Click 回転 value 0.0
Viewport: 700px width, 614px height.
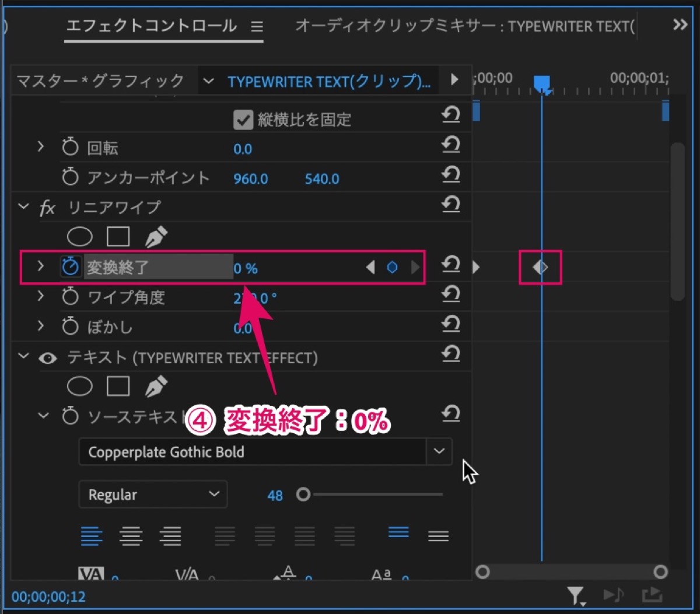click(x=243, y=149)
